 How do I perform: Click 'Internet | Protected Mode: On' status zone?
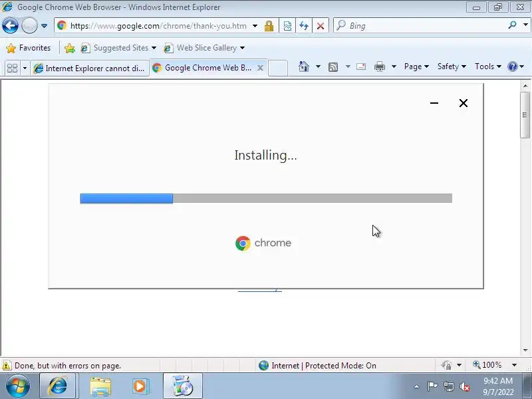click(x=317, y=365)
